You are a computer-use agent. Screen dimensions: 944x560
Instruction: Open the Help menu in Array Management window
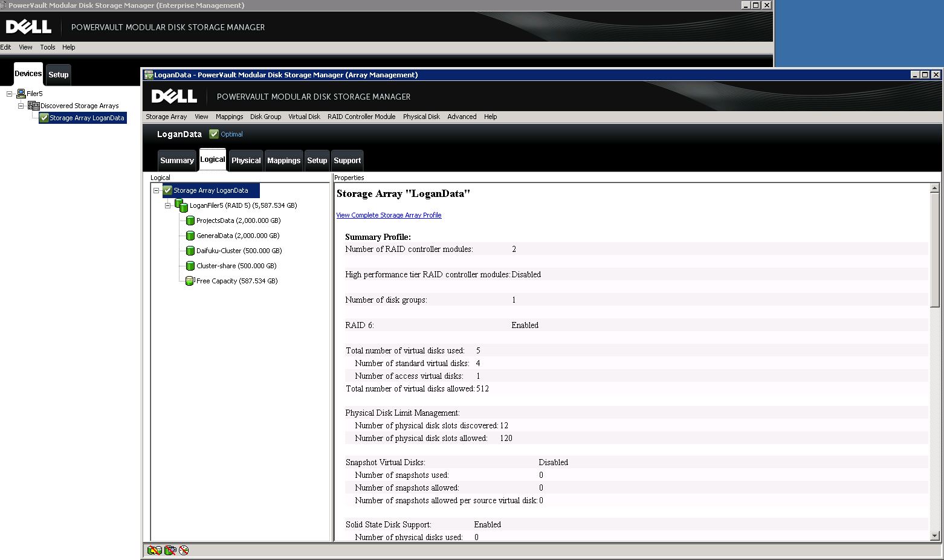point(490,117)
